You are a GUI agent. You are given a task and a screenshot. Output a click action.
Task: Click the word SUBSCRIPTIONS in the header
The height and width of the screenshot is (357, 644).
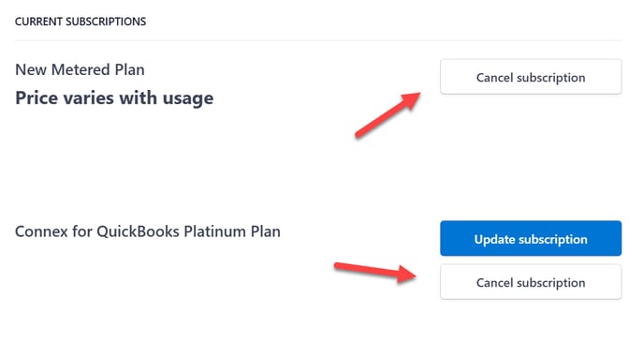pyautogui.click(x=106, y=22)
